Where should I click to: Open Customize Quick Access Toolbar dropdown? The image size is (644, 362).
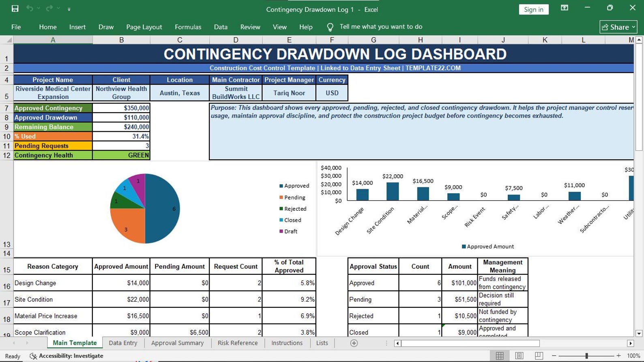point(69,9)
